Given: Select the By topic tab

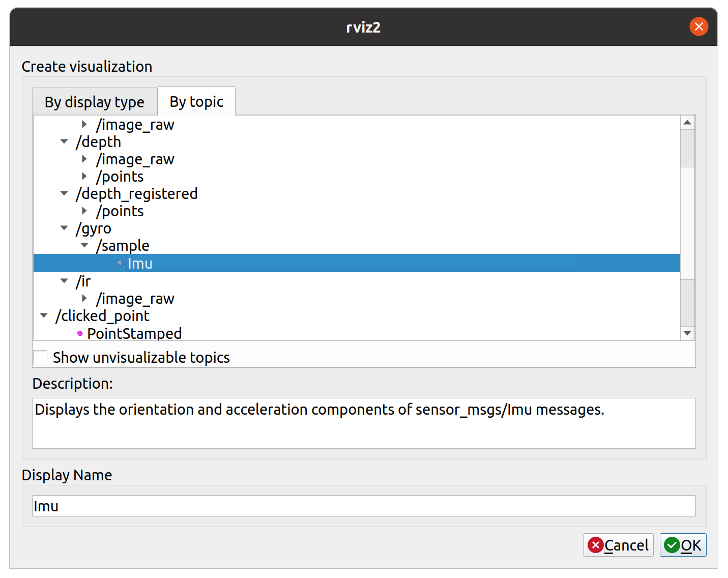Looking at the screenshot, I should (x=196, y=101).
